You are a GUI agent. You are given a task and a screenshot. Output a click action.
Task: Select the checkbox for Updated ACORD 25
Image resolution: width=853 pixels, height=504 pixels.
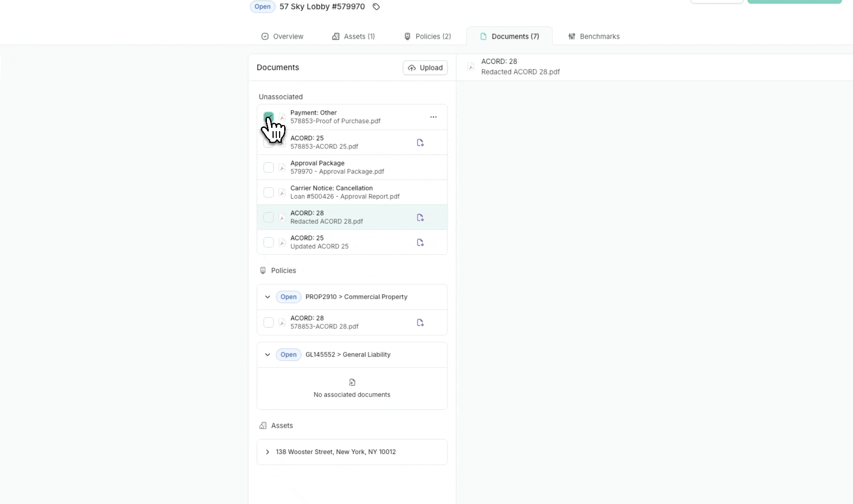coord(268,242)
